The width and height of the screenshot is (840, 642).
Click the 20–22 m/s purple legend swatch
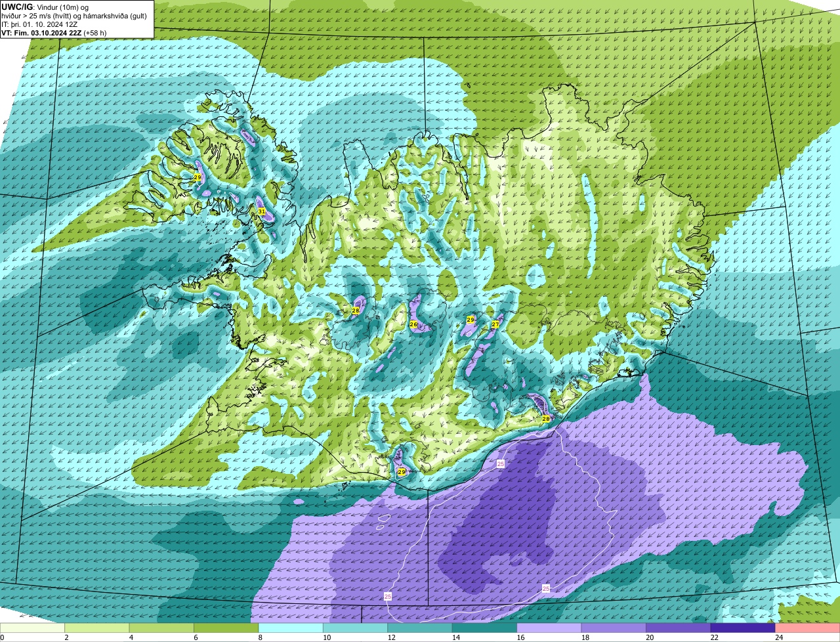[679, 628]
